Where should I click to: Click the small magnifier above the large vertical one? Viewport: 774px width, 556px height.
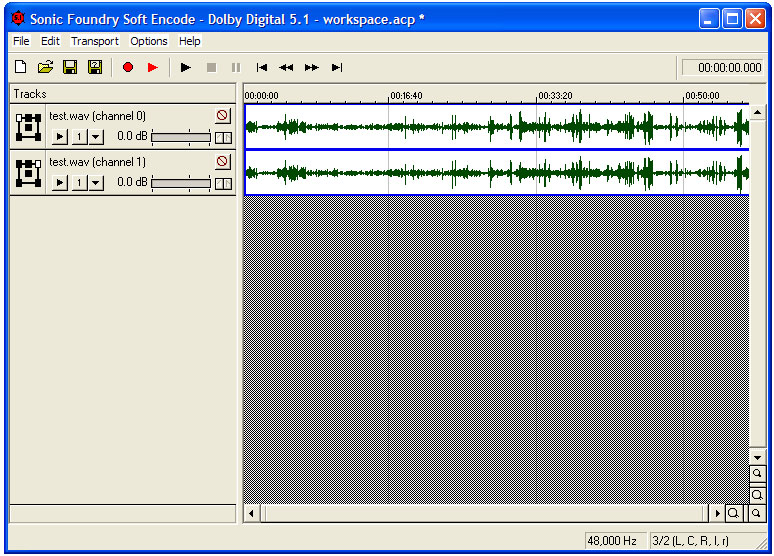[757, 474]
